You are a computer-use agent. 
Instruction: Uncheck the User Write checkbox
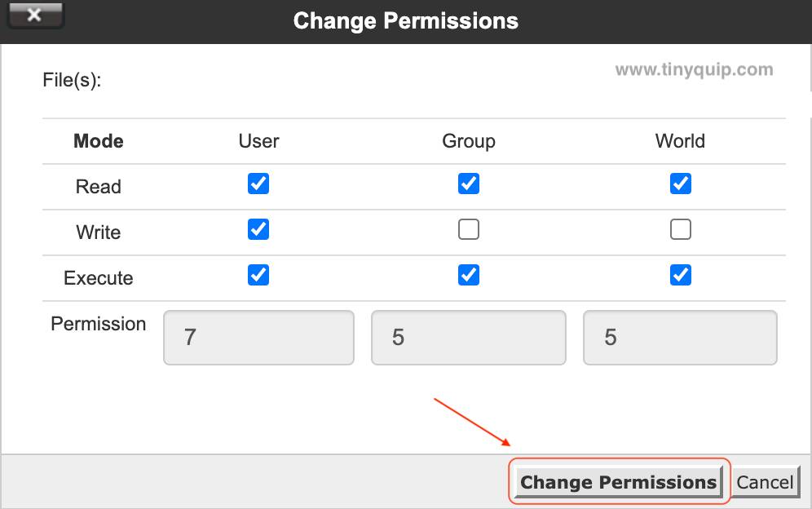(x=258, y=229)
